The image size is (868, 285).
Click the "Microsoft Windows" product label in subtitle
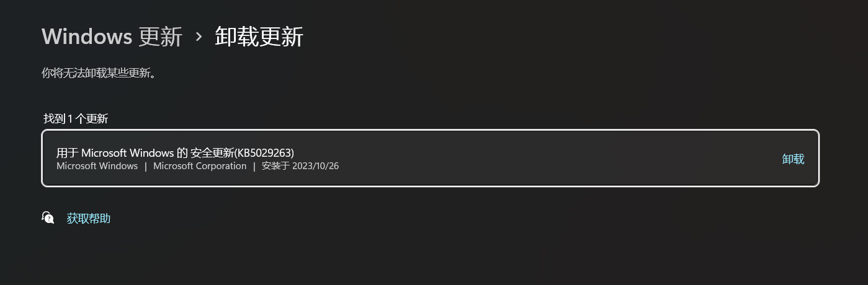click(97, 166)
